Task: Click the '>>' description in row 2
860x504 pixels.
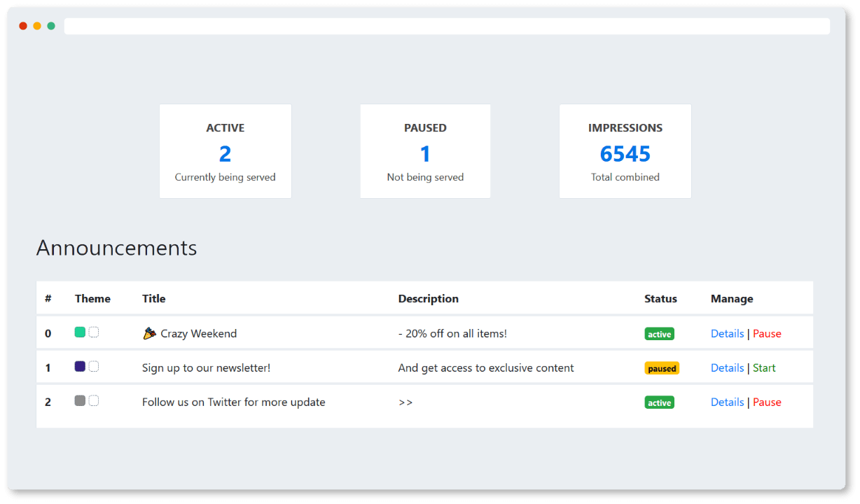Action: click(405, 402)
